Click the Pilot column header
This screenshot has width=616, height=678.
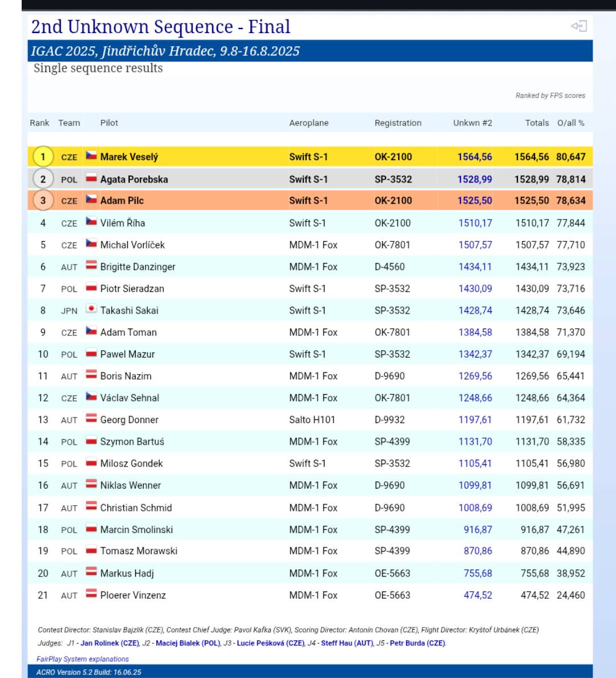[109, 123]
